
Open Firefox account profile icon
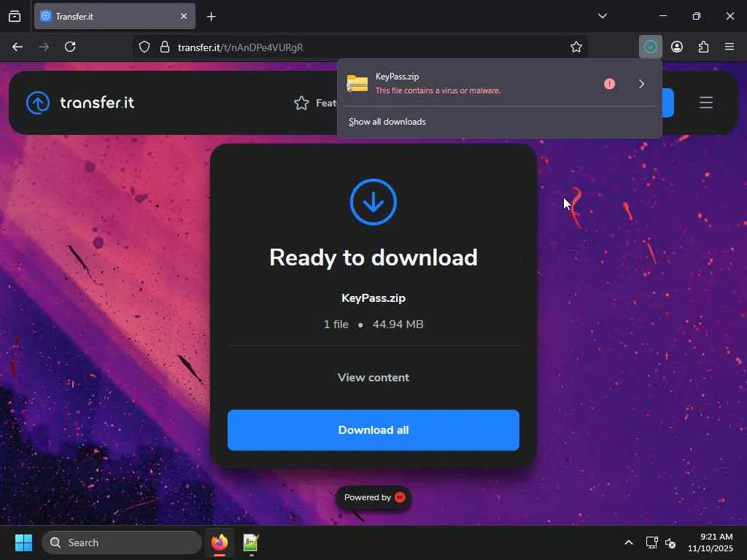[x=677, y=47]
